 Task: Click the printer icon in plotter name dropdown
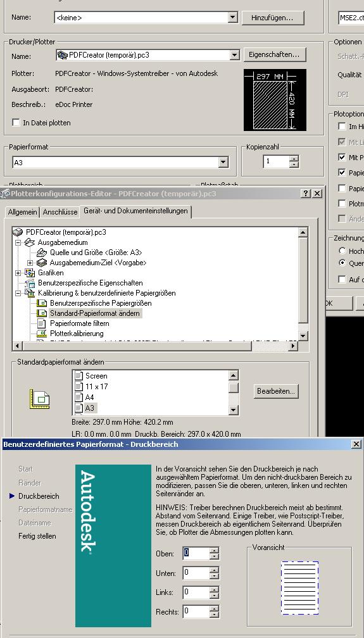coord(63,55)
